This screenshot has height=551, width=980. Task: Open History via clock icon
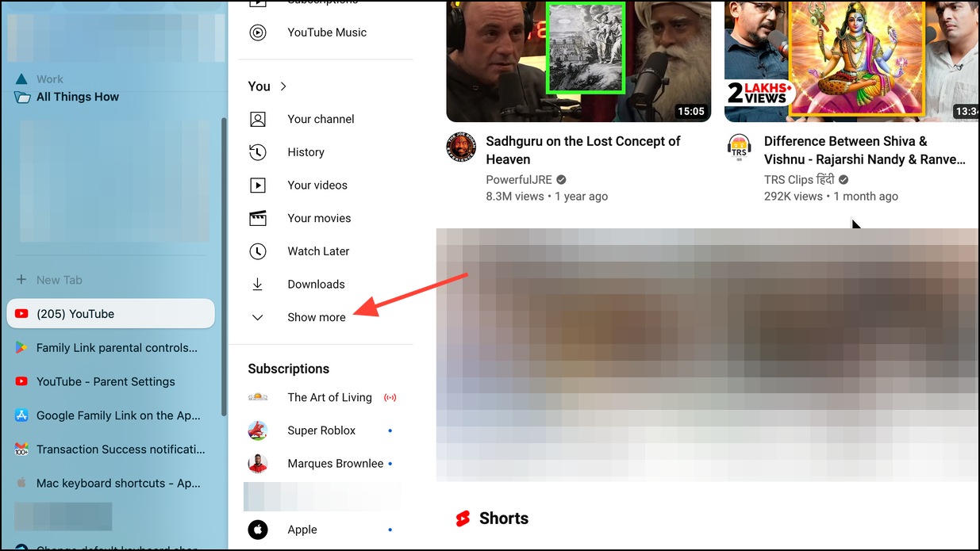coord(258,152)
